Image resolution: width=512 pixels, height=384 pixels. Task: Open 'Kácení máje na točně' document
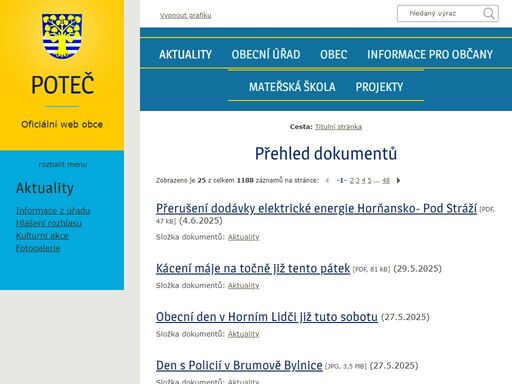253,268
